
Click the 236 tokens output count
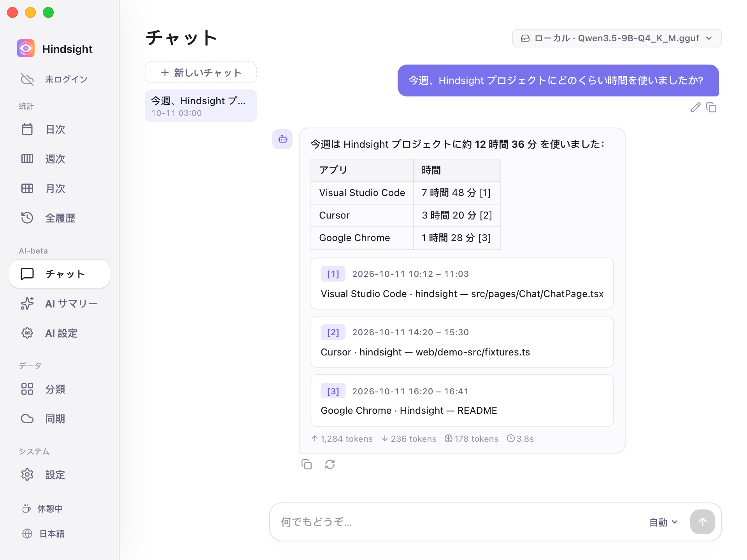point(409,439)
